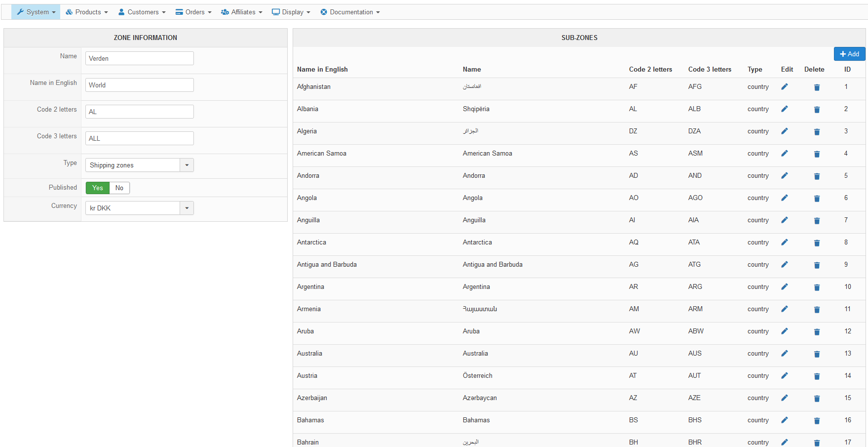Set Published to No
The width and height of the screenshot is (868, 447).
coord(119,188)
